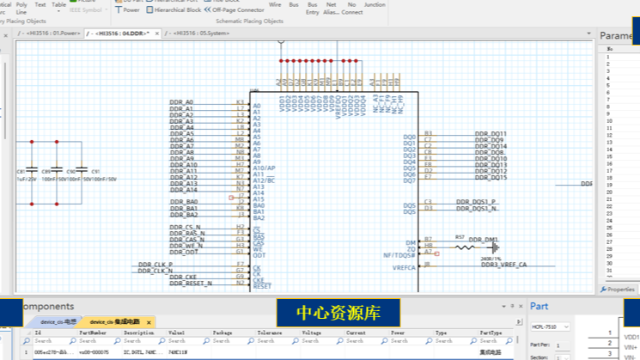Activate the Bus placing tool
The width and height of the screenshot is (640, 360).
[x=293, y=5]
